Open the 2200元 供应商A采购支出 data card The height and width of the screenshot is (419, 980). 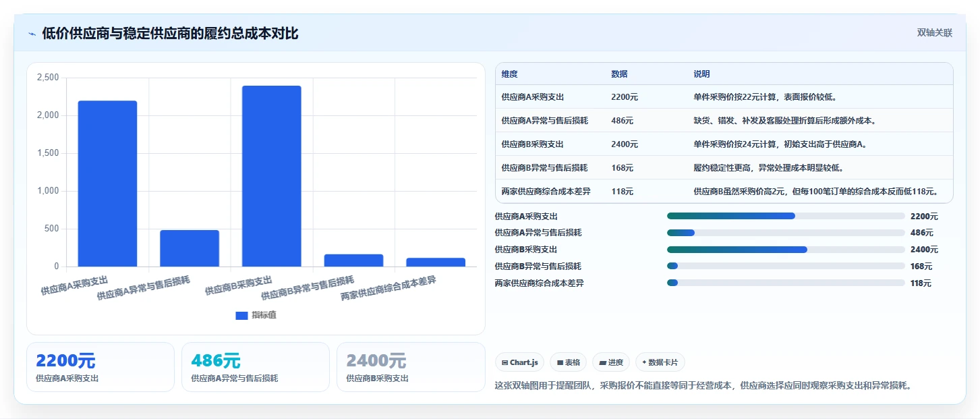coord(100,367)
